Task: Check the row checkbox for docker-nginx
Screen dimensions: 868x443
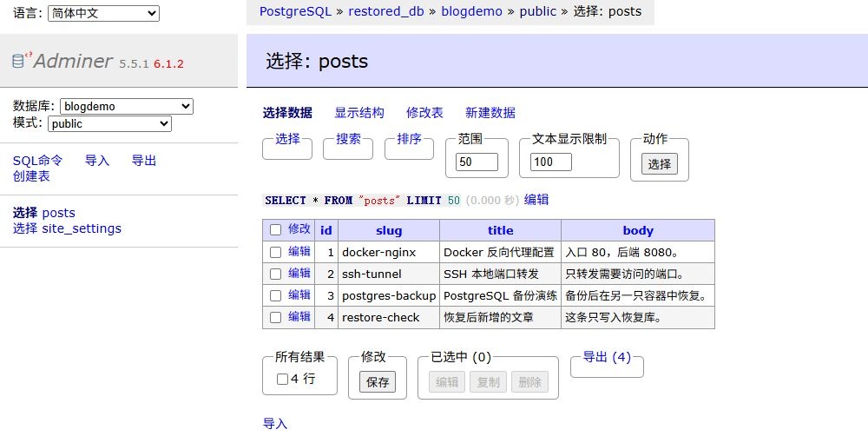Action: pyautogui.click(x=276, y=252)
